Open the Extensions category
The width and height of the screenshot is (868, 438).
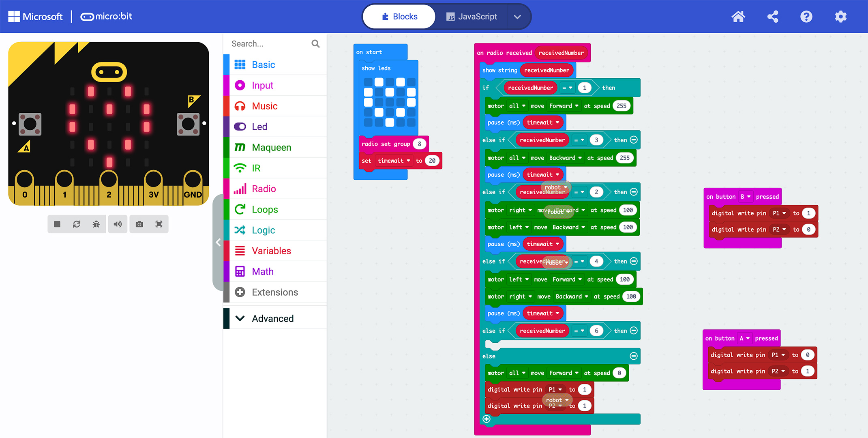(274, 292)
